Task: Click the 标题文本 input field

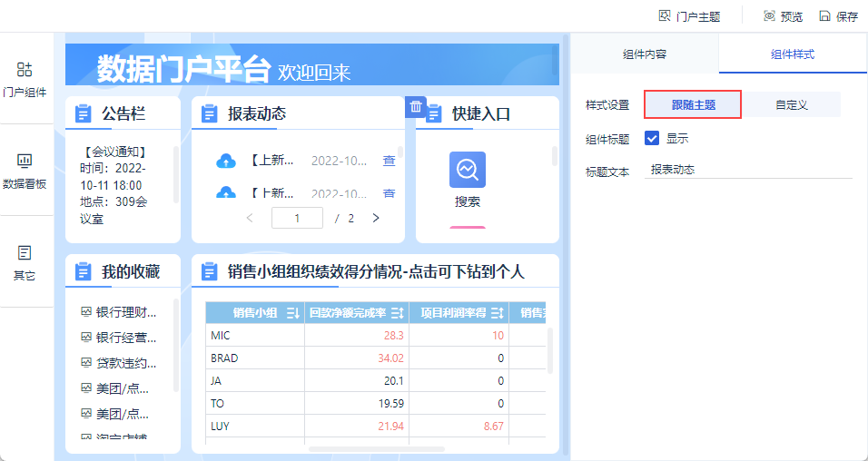Action: point(748,170)
